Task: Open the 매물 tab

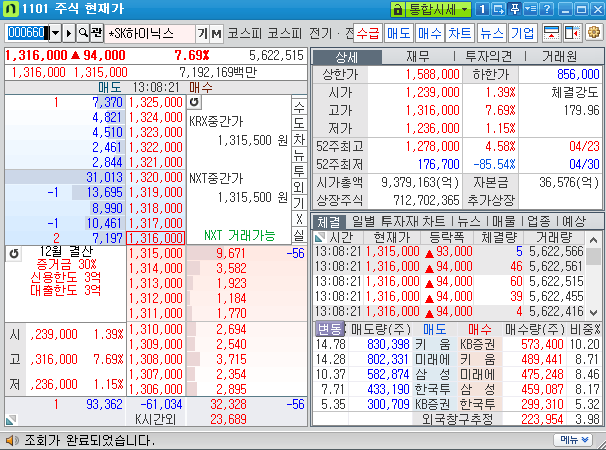Action: [504, 222]
